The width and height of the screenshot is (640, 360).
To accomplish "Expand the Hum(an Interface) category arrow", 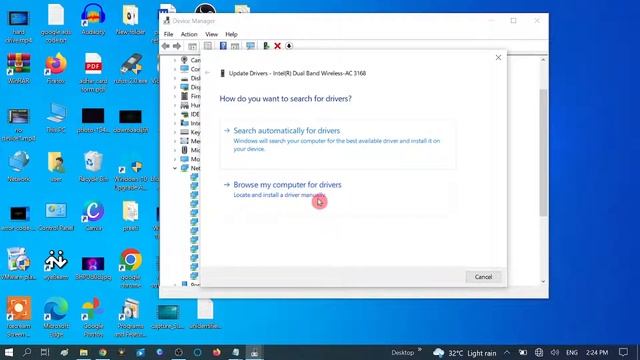I will click(x=175, y=105).
